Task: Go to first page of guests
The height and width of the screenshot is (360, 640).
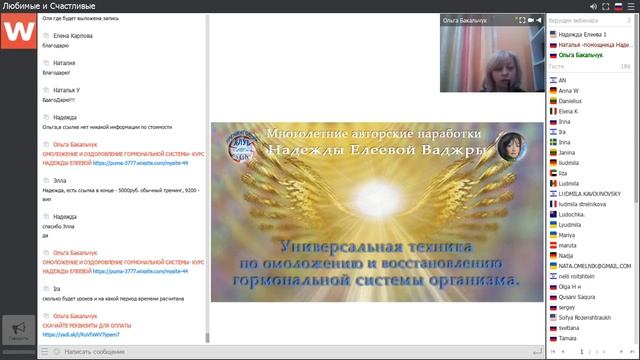Action: (553, 351)
